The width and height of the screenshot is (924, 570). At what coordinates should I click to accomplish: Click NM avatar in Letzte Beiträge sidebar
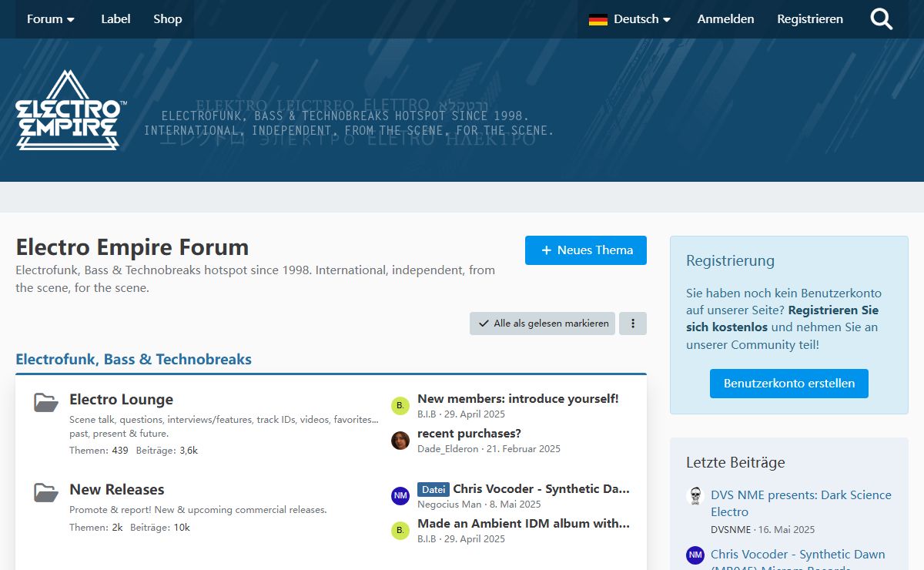point(695,555)
